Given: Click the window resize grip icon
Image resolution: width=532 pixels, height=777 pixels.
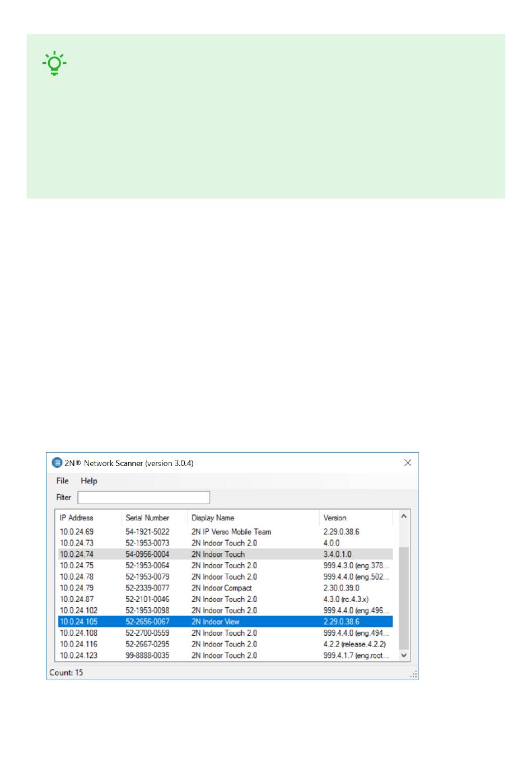Looking at the screenshot, I should coord(413,674).
